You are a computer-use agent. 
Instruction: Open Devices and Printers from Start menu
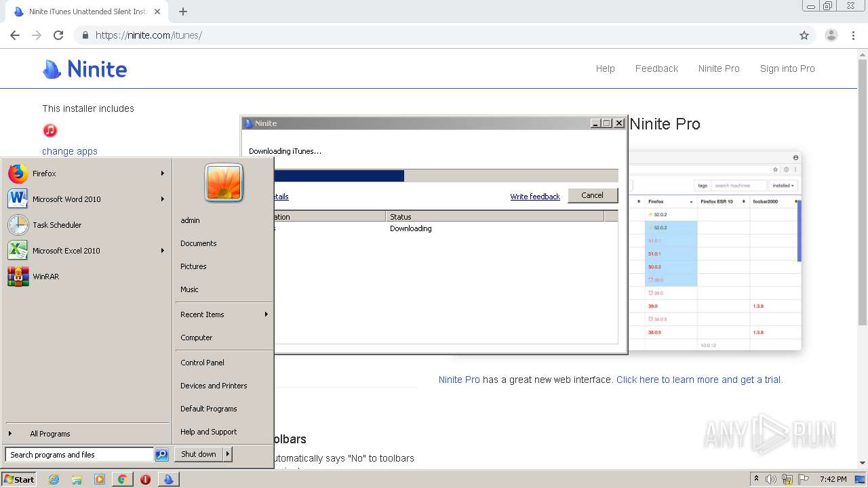(214, 386)
